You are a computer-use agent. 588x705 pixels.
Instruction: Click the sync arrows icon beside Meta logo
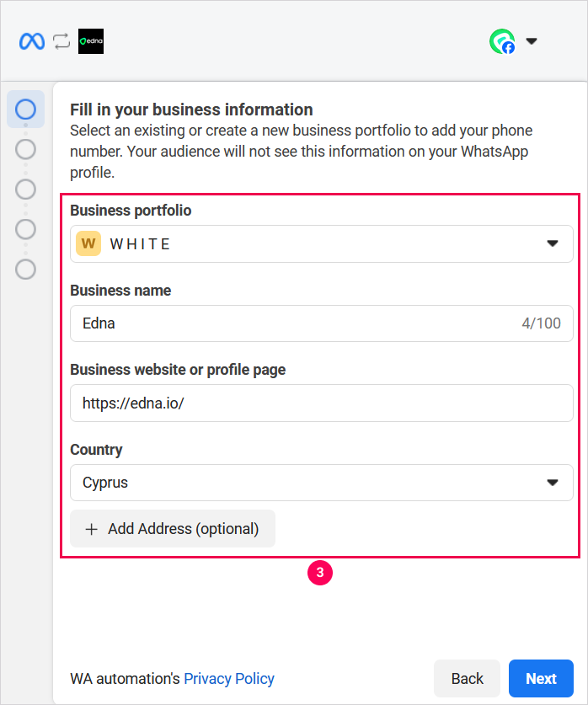point(61,41)
